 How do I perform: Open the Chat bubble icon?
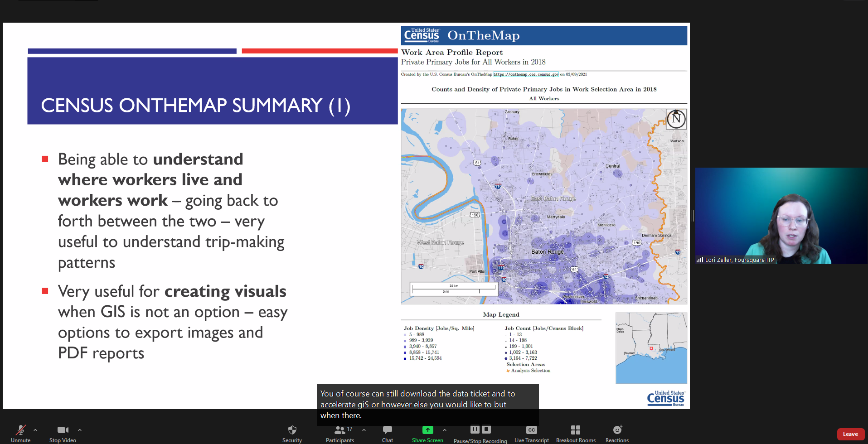tap(388, 430)
